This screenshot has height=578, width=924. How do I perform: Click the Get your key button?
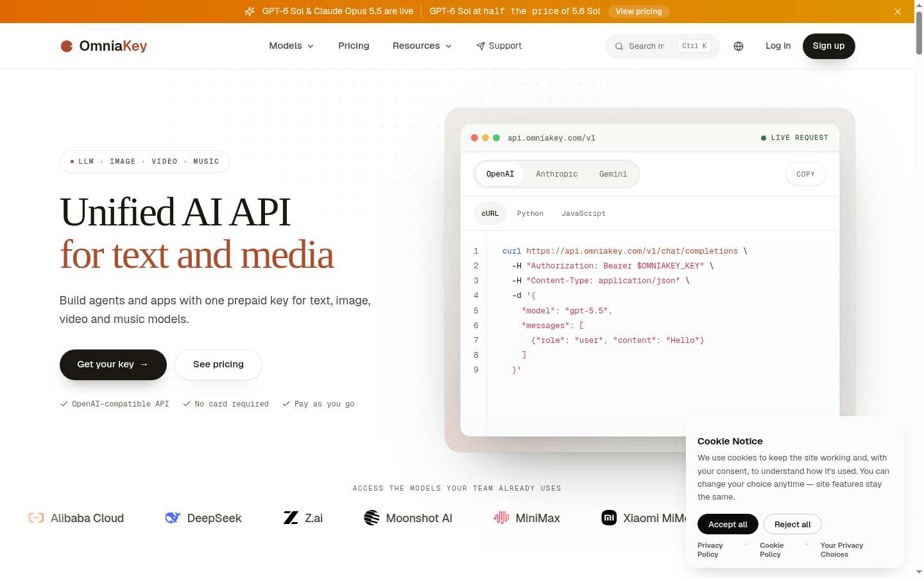[113, 365]
